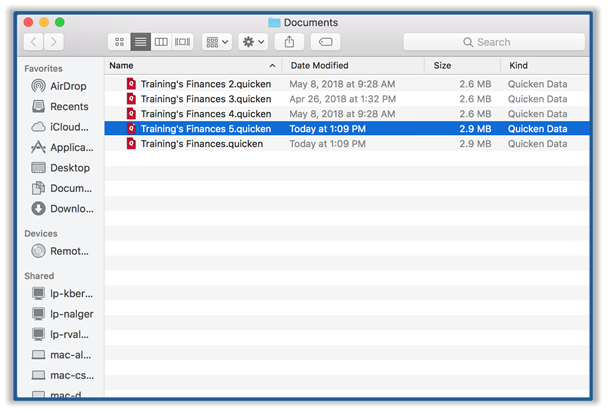Select Training's Finances 2.quicken file

[x=205, y=84]
